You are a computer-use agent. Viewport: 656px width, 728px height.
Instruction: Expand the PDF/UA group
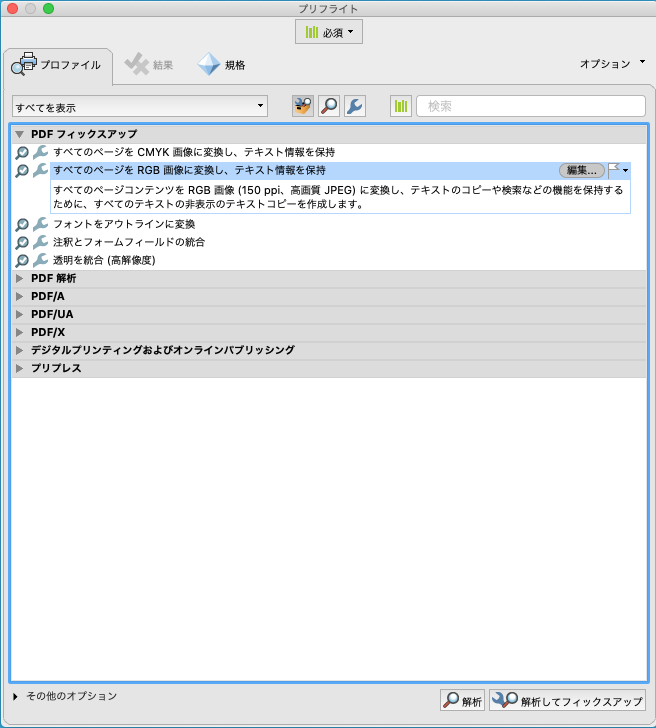coord(19,314)
